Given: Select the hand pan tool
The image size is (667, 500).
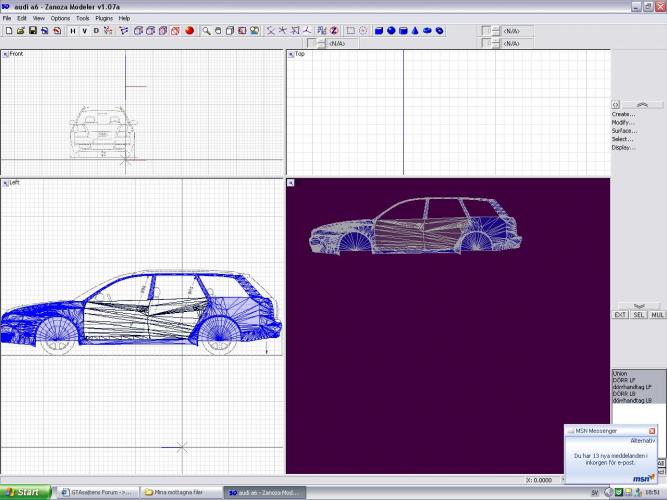Looking at the screenshot, I should 218,31.
